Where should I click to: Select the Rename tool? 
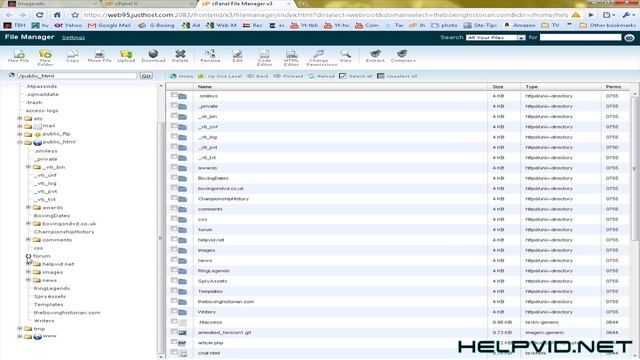(x=210, y=56)
